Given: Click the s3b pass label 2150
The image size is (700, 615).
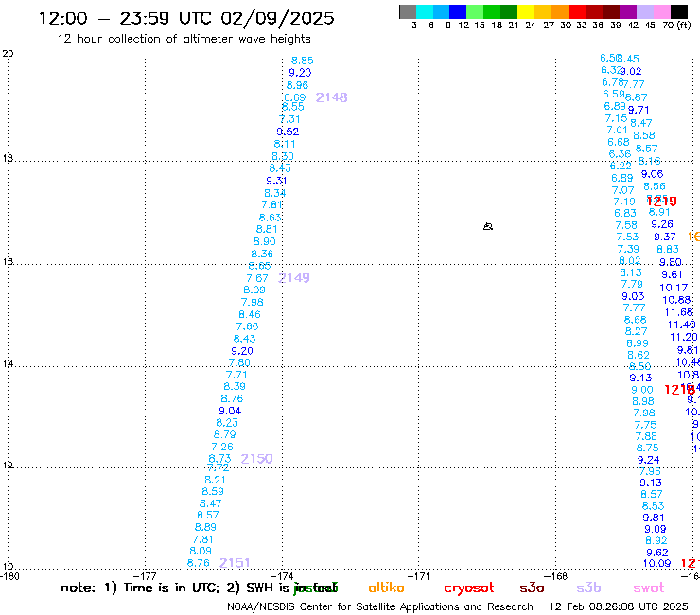Looking at the screenshot, I should click(x=256, y=459).
